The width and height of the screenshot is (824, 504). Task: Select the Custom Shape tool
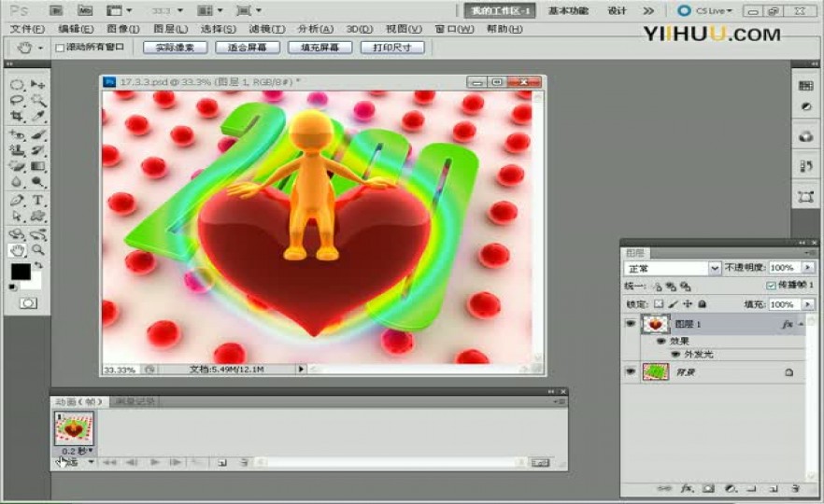(x=37, y=216)
